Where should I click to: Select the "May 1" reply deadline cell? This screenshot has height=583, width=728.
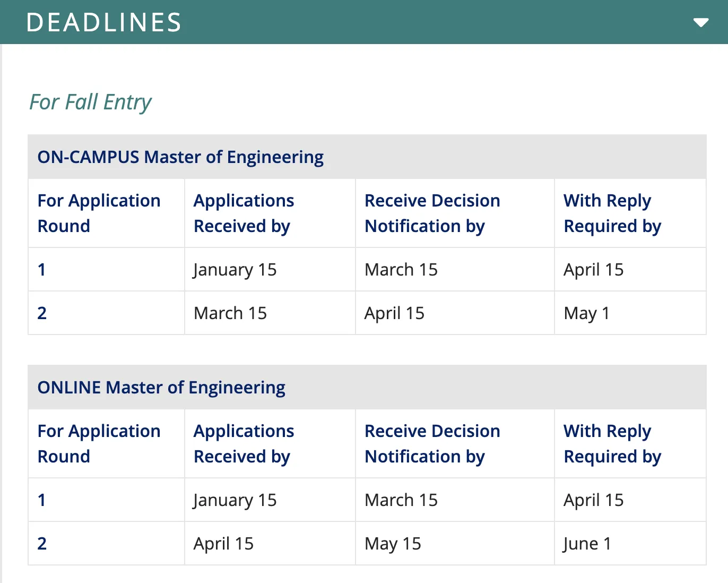[x=586, y=313]
